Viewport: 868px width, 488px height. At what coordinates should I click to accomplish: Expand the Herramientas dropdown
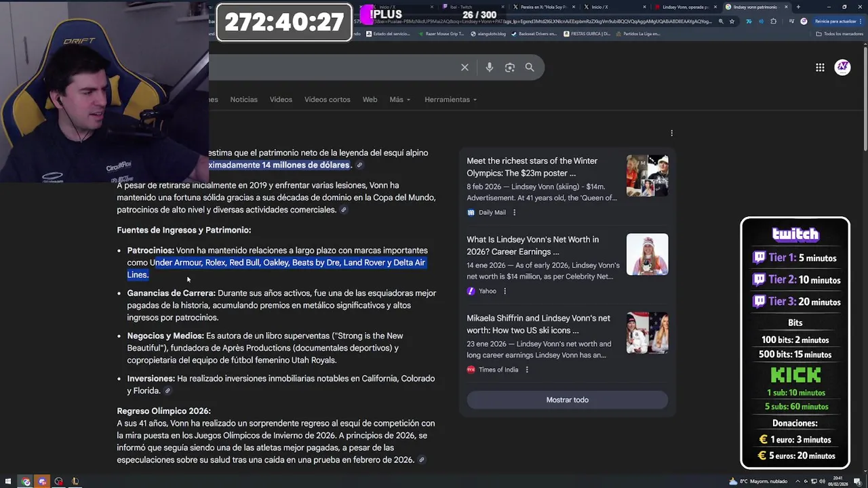point(450,100)
